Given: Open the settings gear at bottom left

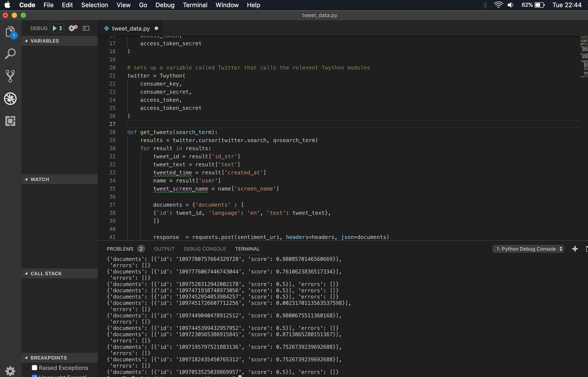Looking at the screenshot, I should (10, 371).
